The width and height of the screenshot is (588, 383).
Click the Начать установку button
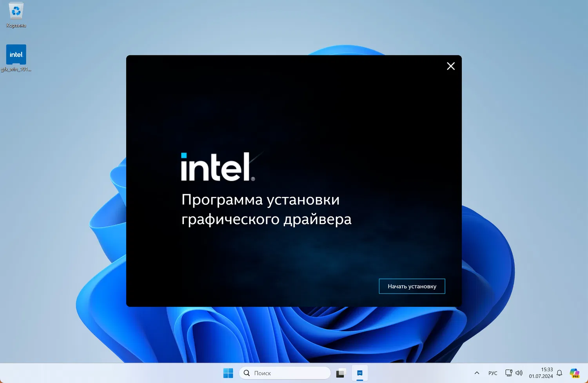pos(412,286)
